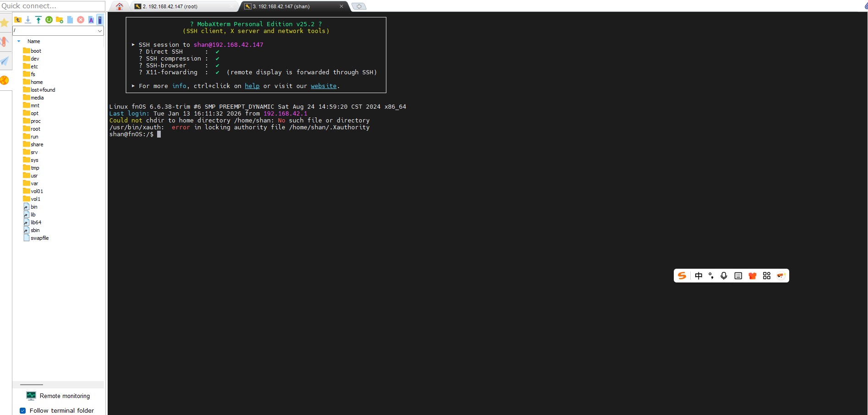This screenshot has height=415, width=868.
Task: Open the new tab button
Action: 359,6
